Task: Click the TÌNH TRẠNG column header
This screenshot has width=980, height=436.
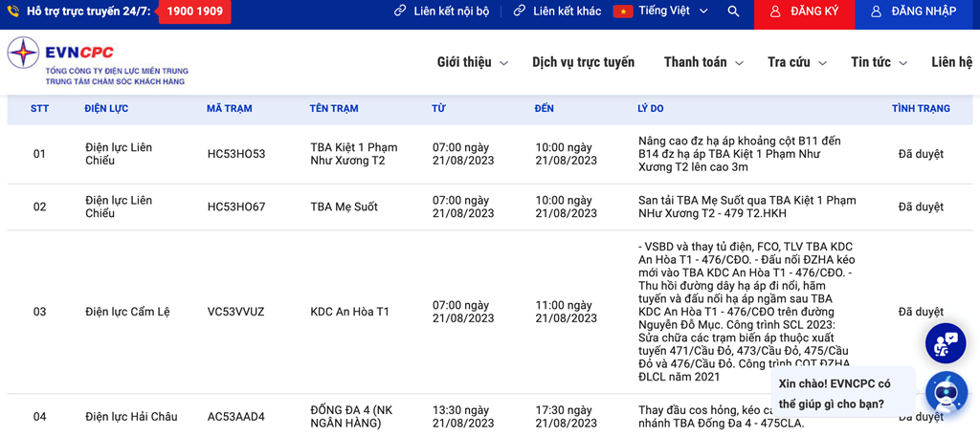Action: pyautogui.click(x=921, y=109)
